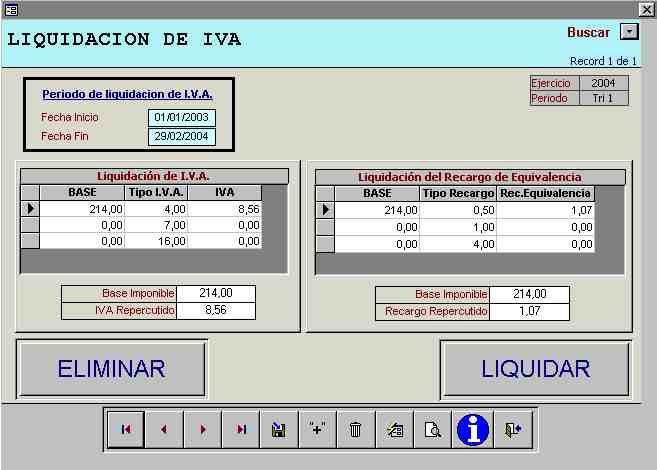
Task: Close the window with the X button
Action: [x=647, y=10]
